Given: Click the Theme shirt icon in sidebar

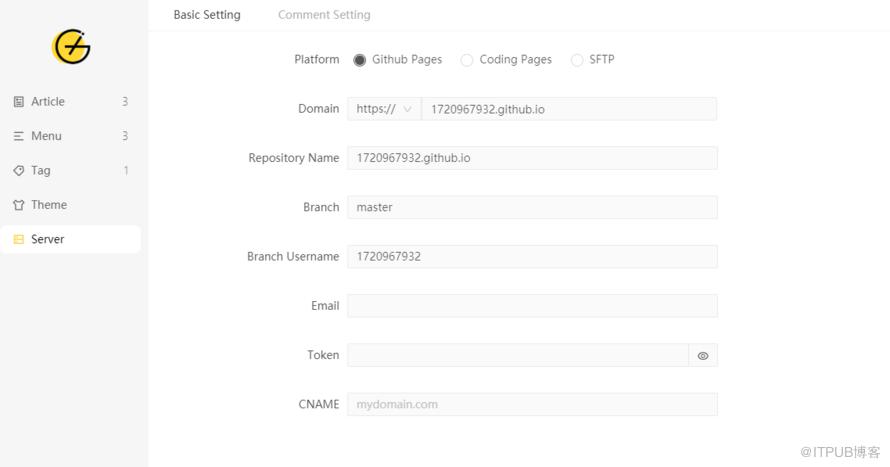Looking at the screenshot, I should (19, 205).
